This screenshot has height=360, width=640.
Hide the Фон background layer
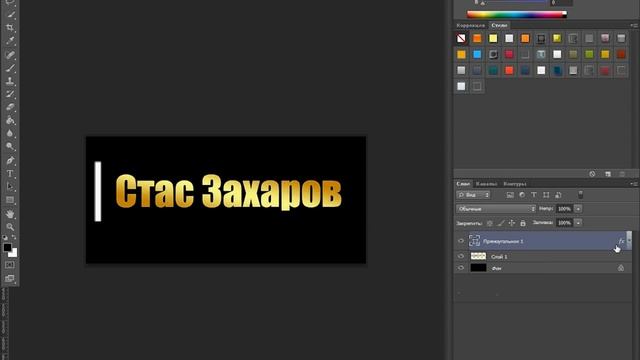click(x=461, y=268)
